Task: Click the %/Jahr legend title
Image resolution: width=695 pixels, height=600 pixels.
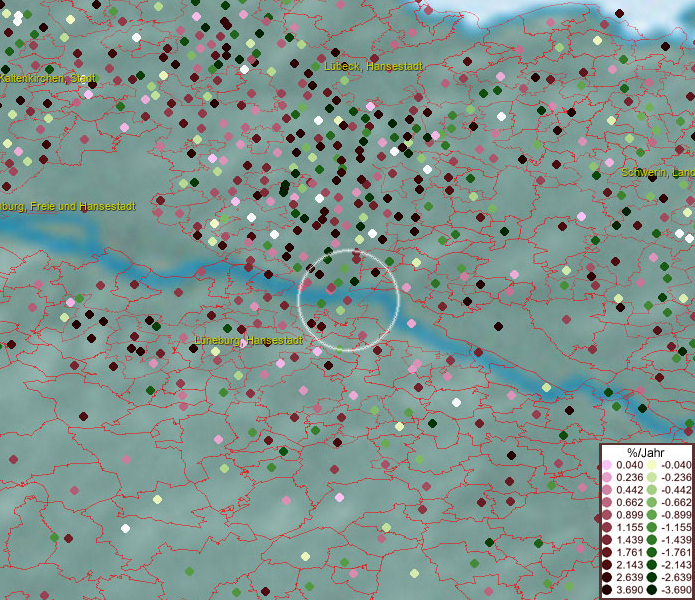Action: (646, 452)
